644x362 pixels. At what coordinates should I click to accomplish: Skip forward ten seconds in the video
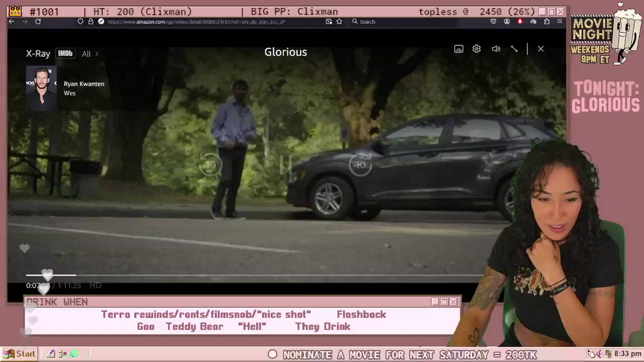tap(361, 165)
